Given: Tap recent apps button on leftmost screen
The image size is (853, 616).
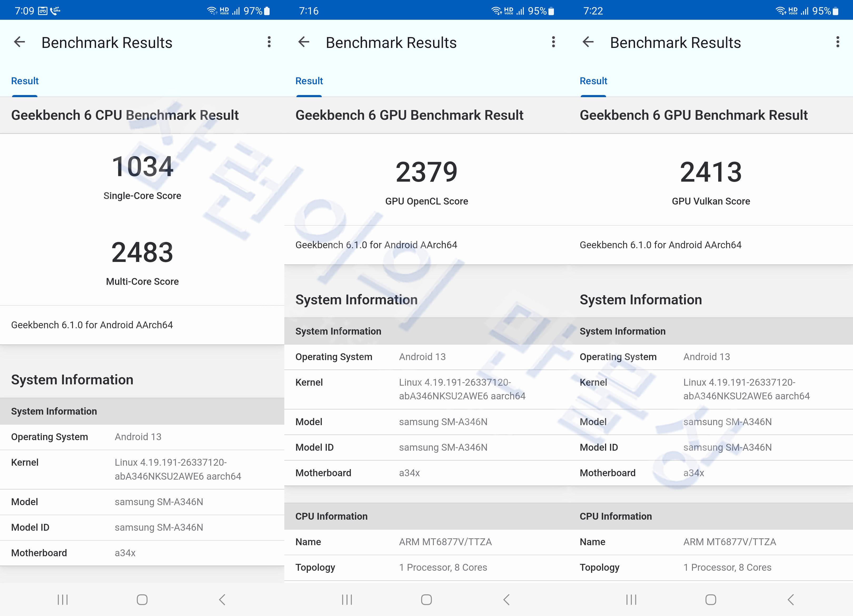Looking at the screenshot, I should [62, 599].
